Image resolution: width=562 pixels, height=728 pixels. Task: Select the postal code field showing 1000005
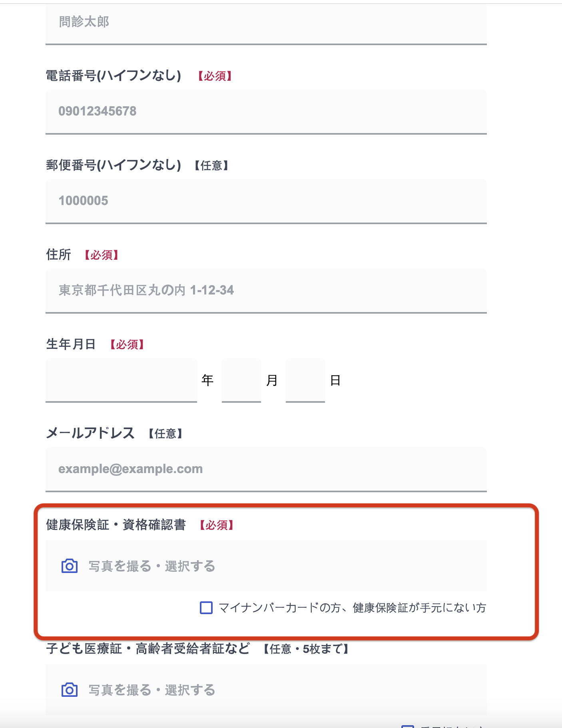pos(266,201)
